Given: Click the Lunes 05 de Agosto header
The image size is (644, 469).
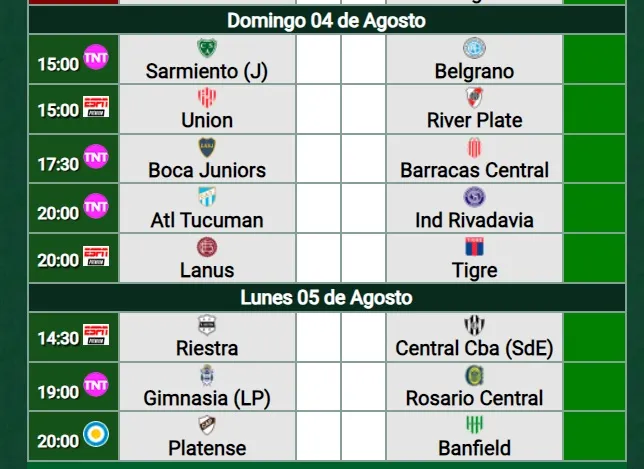Looking at the screenshot, I should pyautogui.click(x=326, y=298).
